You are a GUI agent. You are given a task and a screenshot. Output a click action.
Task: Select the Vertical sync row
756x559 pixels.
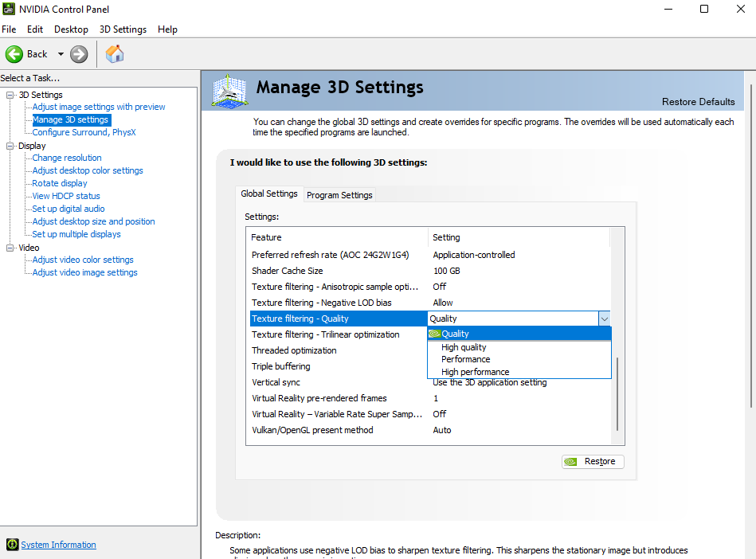point(430,382)
